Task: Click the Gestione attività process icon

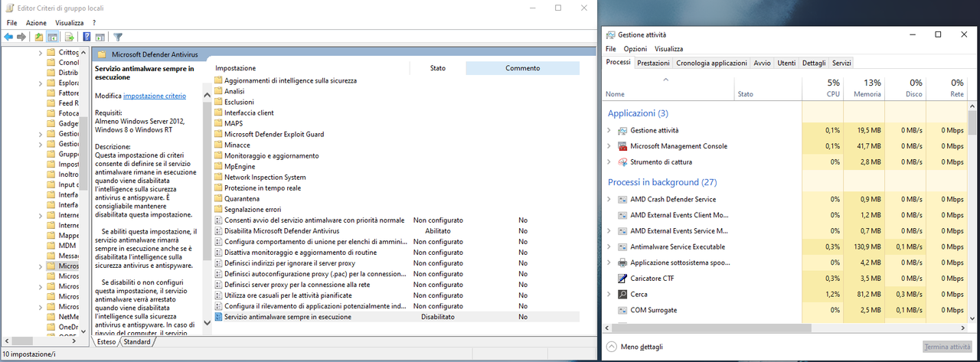Action: click(622, 130)
